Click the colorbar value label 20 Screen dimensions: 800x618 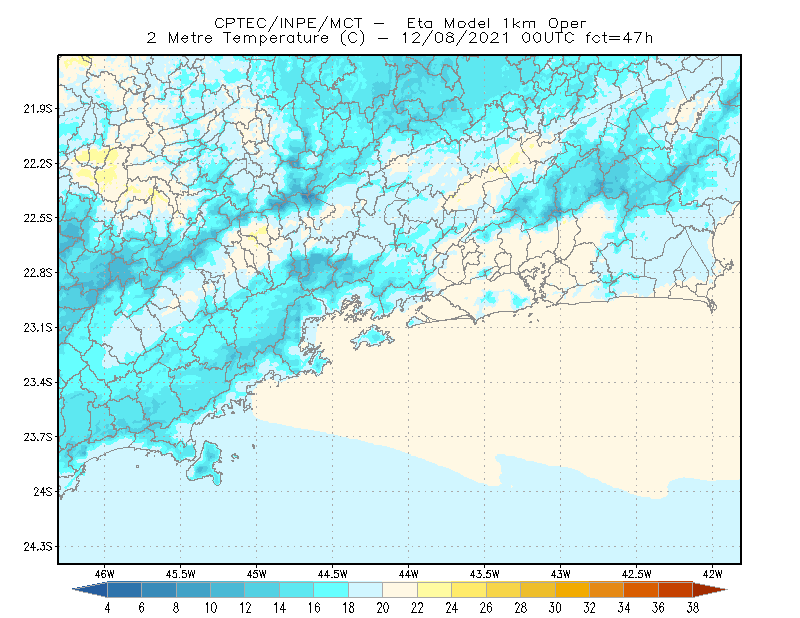pos(383,608)
